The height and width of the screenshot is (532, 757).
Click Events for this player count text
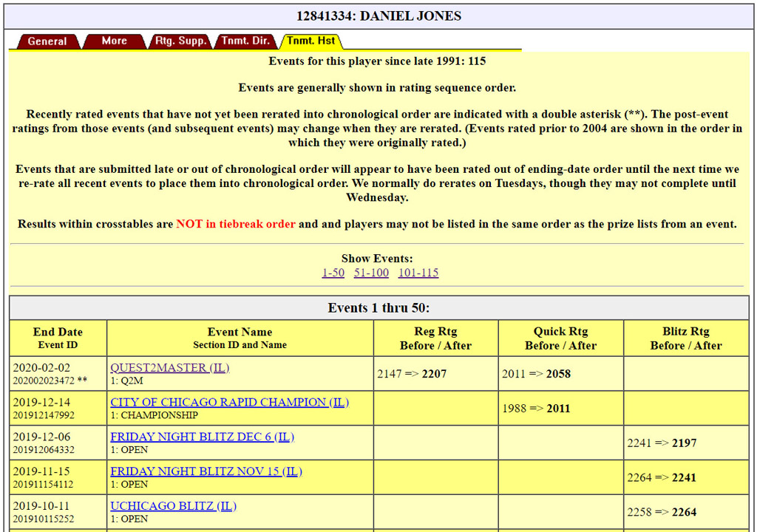pyautogui.click(x=377, y=61)
